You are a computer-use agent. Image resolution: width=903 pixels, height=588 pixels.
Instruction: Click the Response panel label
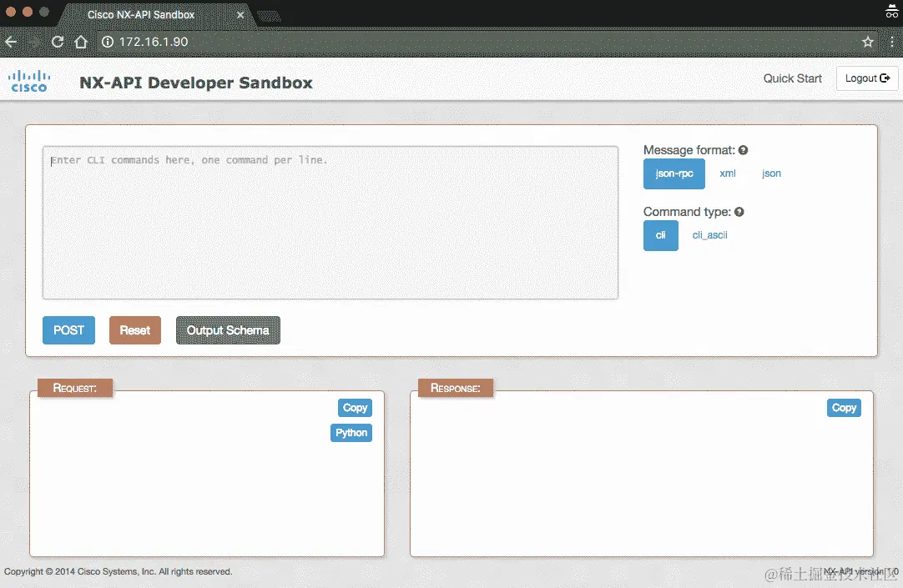(x=456, y=389)
